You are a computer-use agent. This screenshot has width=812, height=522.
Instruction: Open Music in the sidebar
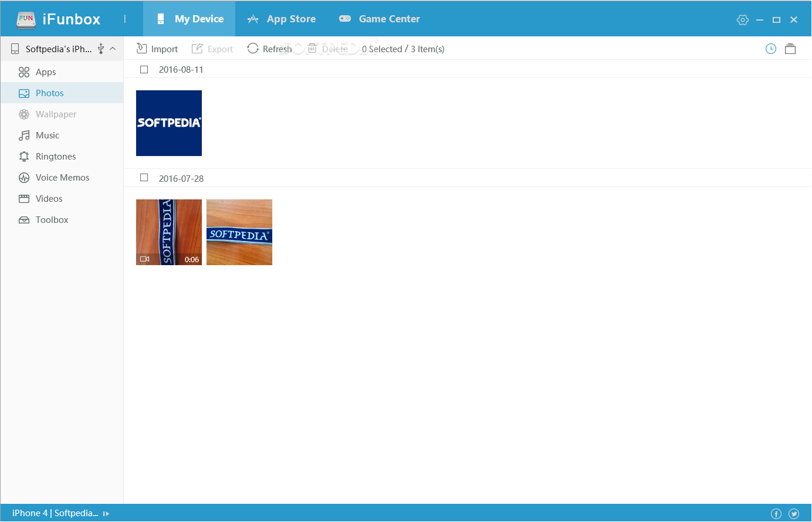coord(62,135)
